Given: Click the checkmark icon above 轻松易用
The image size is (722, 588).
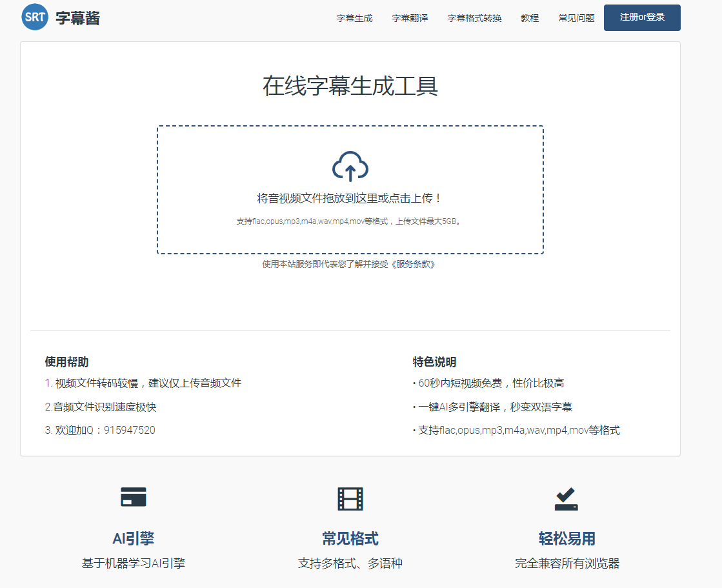Looking at the screenshot, I should tap(566, 499).
